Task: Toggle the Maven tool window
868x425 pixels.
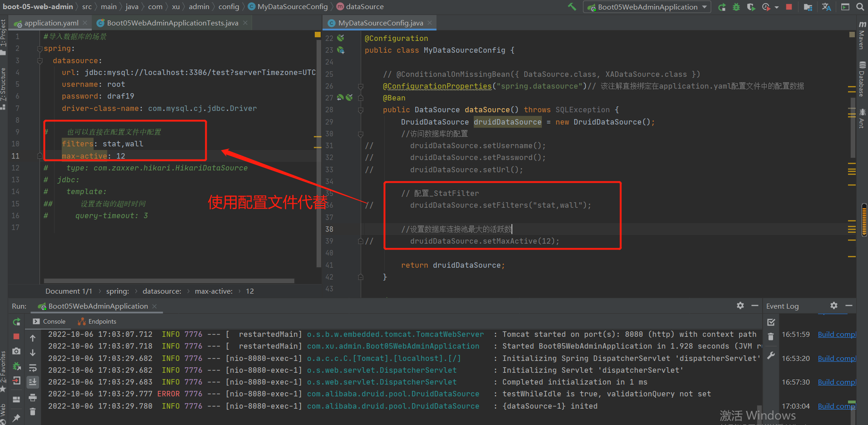Action: point(862,35)
